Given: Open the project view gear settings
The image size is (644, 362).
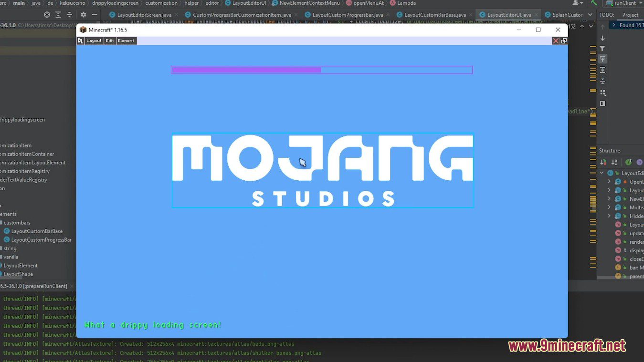Looking at the screenshot, I should point(84,15).
